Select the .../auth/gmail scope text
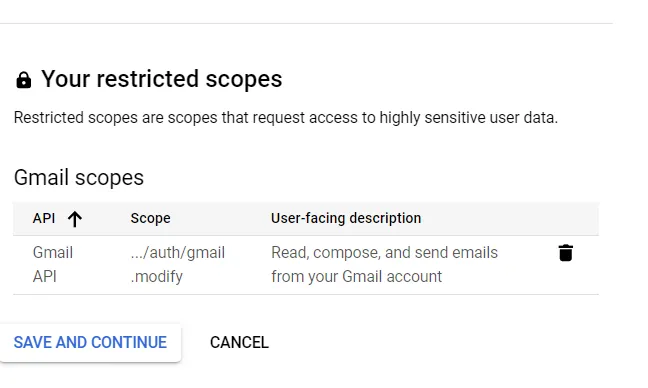The image size is (648, 388). point(178,252)
